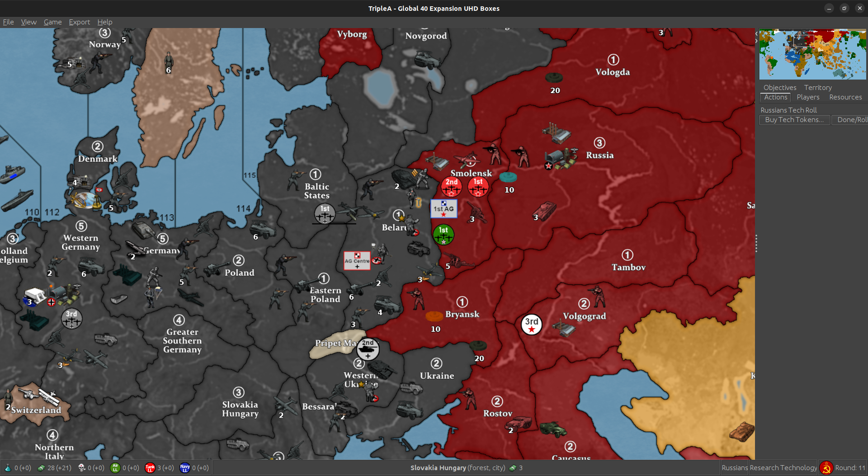Click the PUs resource icon in status bar
The width and height of the screenshot is (868, 476).
(x=41, y=468)
